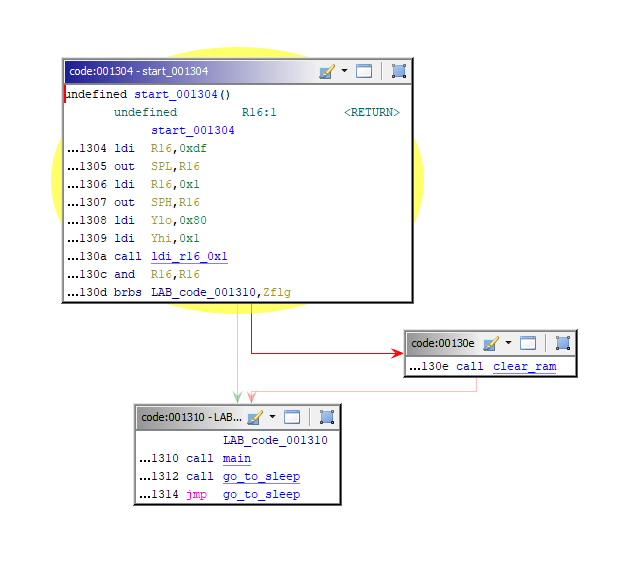
Task: Click the address '...1312' in bottom block
Action: point(159,476)
